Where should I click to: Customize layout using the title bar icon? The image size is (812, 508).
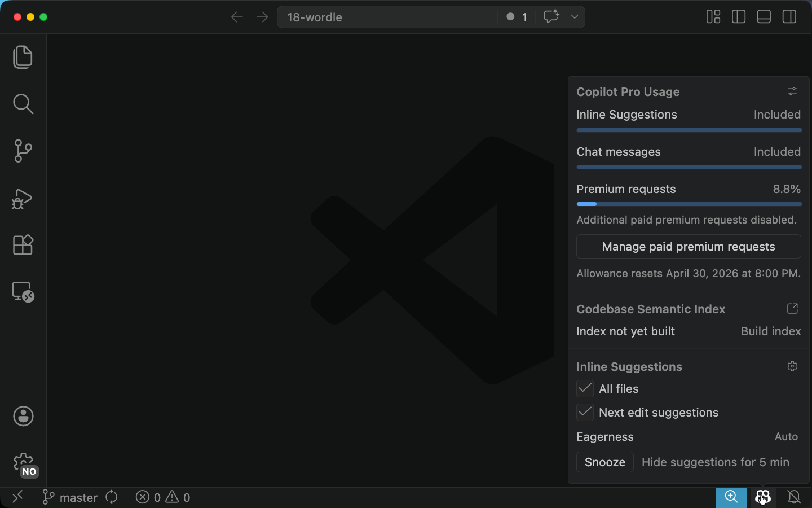tap(713, 17)
